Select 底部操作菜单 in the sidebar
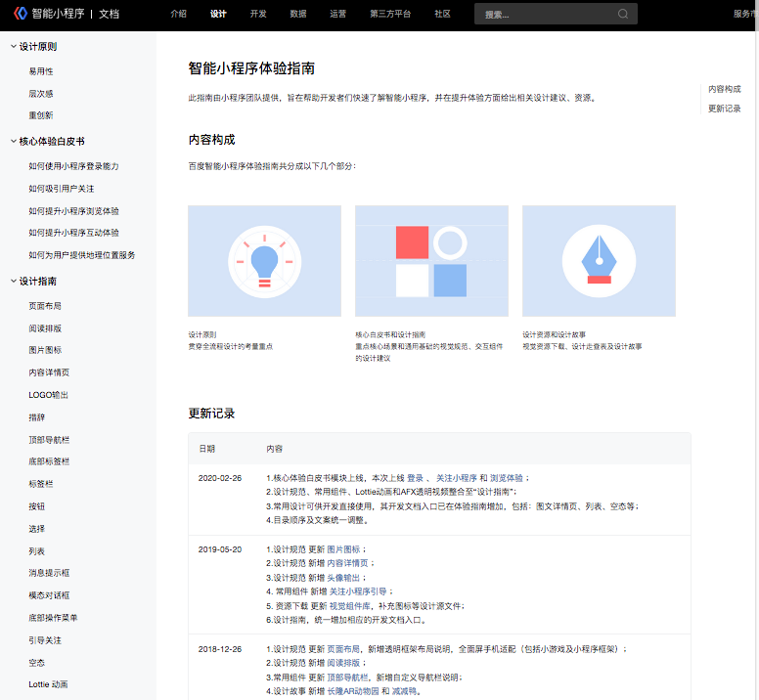 click(x=53, y=618)
